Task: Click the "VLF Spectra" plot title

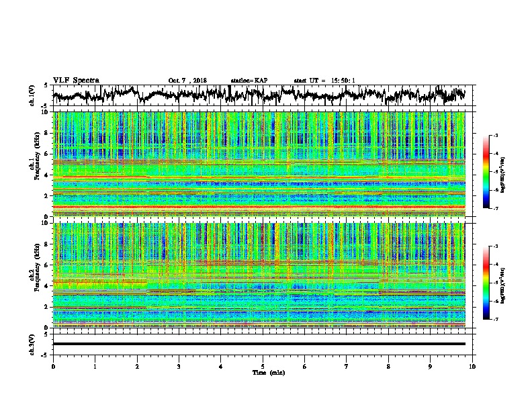Action: (76, 81)
